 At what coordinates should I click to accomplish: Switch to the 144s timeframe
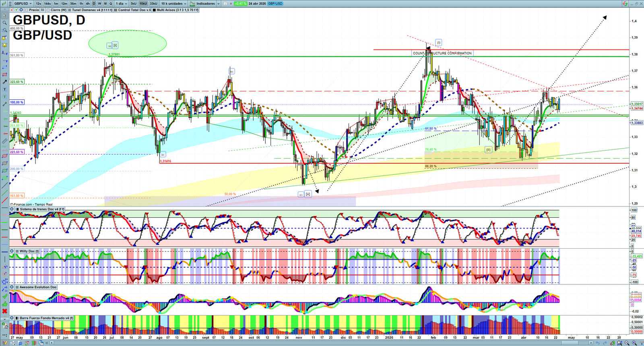point(47,4)
